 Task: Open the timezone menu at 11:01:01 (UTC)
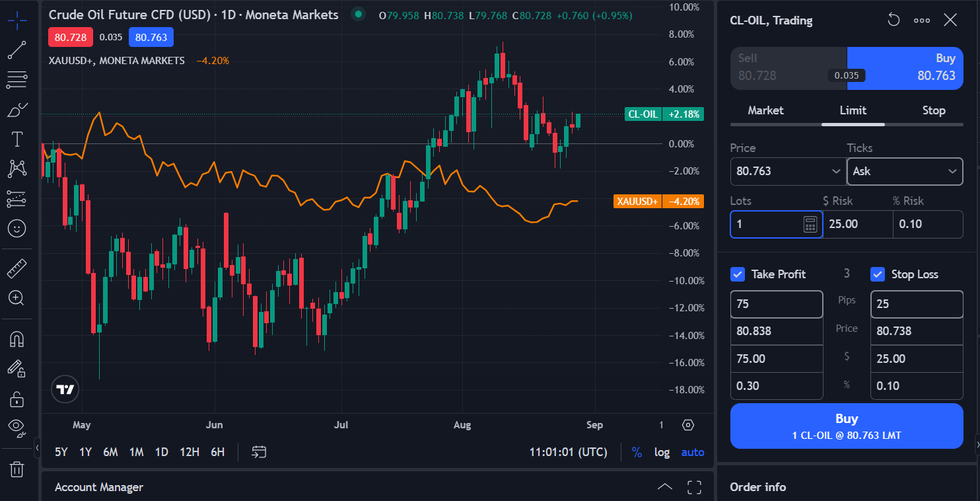coord(568,452)
